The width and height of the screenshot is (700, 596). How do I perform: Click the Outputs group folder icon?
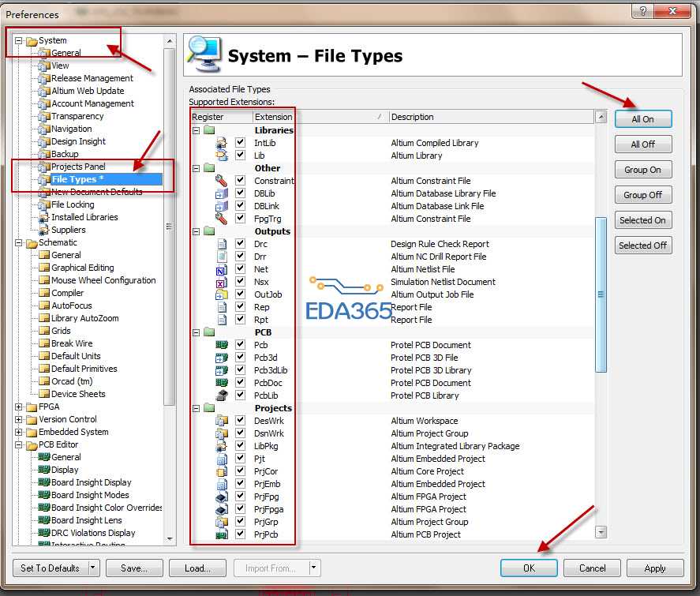(209, 231)
